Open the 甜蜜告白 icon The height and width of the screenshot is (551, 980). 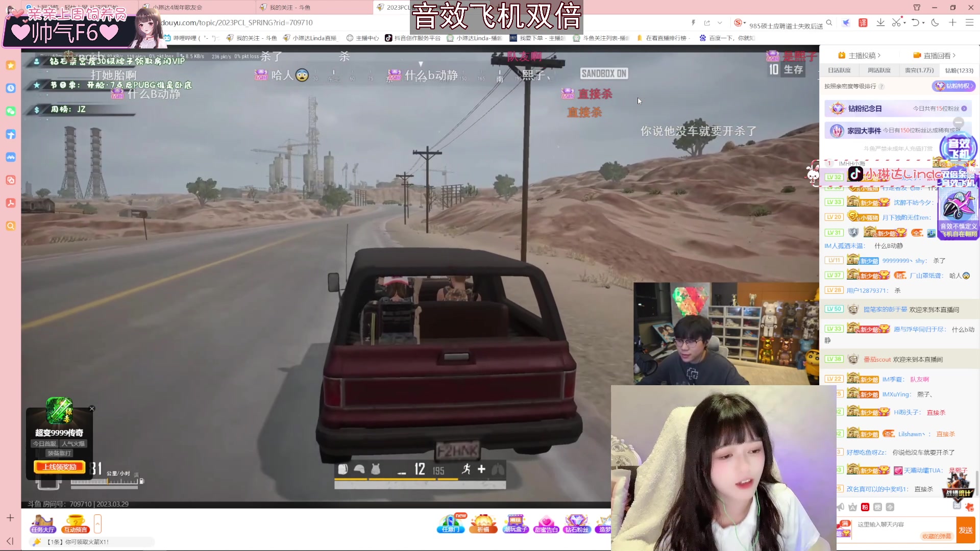tap(546, 524)
